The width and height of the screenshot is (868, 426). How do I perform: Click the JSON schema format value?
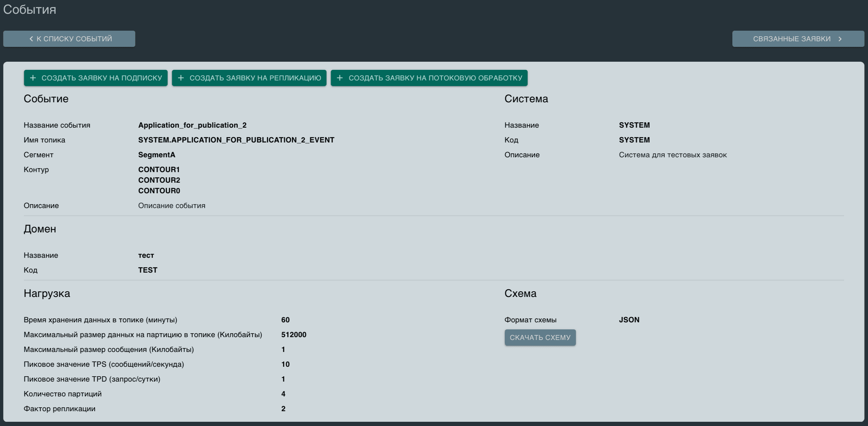(629, 320)
